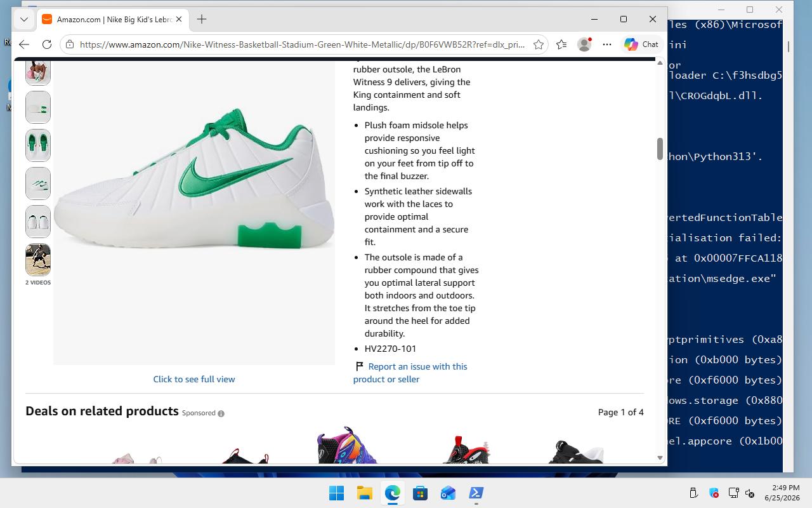Image resolution: width=812 pixels, height=508 pixels.
Task: Click the 'Page 1 of 4' text
Action: click(621, 412)
